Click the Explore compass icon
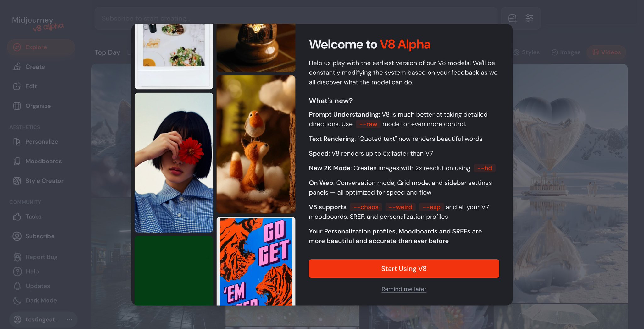This screenshot has height=329, width=644. (17, 47)
